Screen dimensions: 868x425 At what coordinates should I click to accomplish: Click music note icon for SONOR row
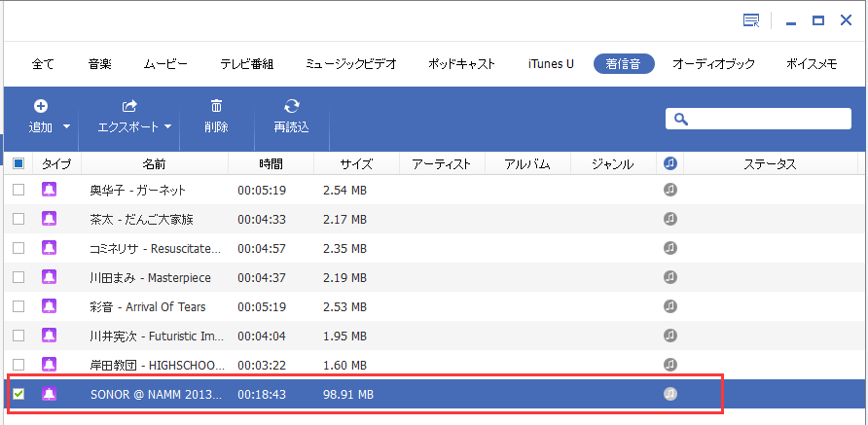(x=670, y=394)
